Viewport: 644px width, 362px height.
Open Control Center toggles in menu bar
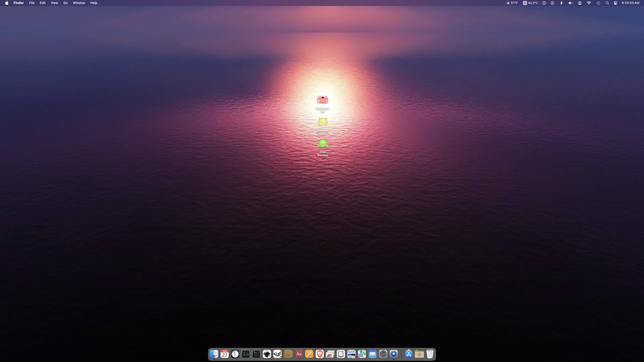click(x=615, y=3)
